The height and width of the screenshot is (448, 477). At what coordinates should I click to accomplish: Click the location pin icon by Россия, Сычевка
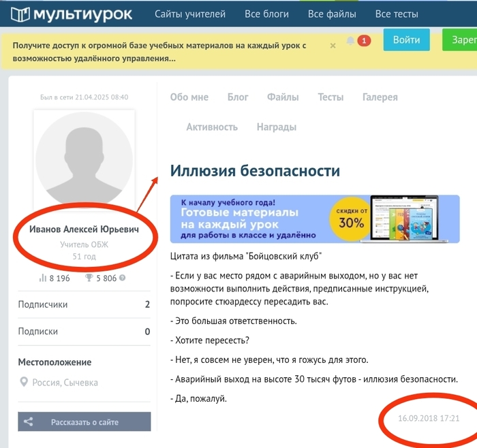(x=24, y=382)
